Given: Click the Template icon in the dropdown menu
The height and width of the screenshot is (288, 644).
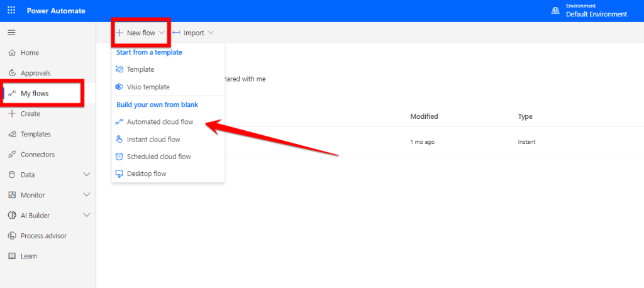Looking at the screenshot, I should pos(119,69).
